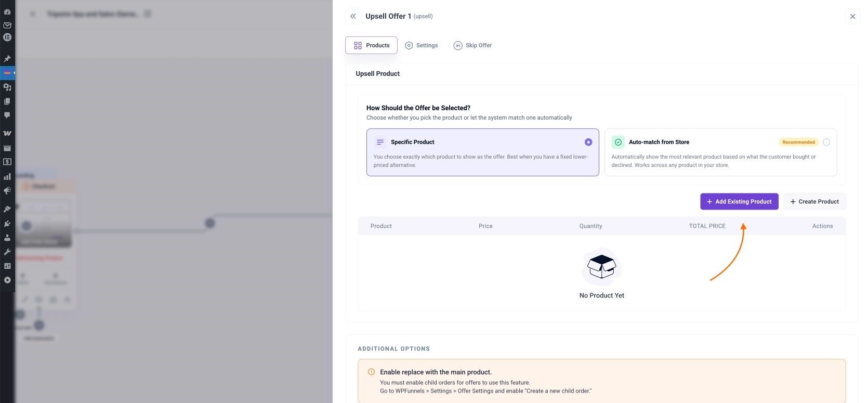The height and width of the screenshot is (403, 868).
Task: Click the Upsell Offer 1 title
Action: point(388,16)
